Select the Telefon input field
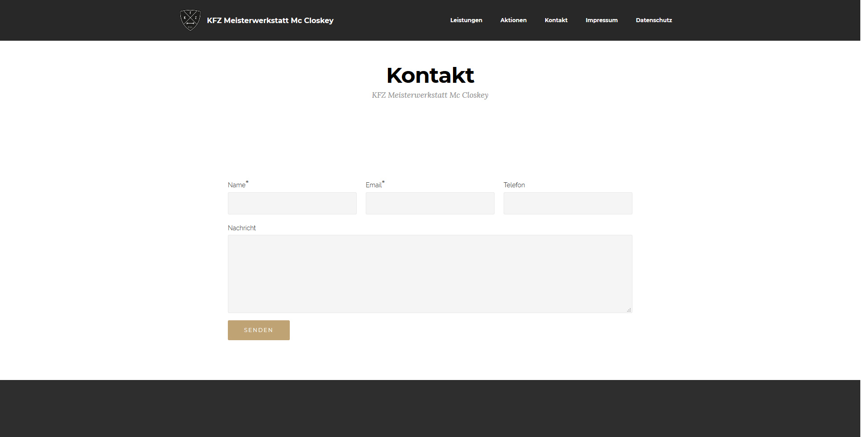 tap(568, 204)
